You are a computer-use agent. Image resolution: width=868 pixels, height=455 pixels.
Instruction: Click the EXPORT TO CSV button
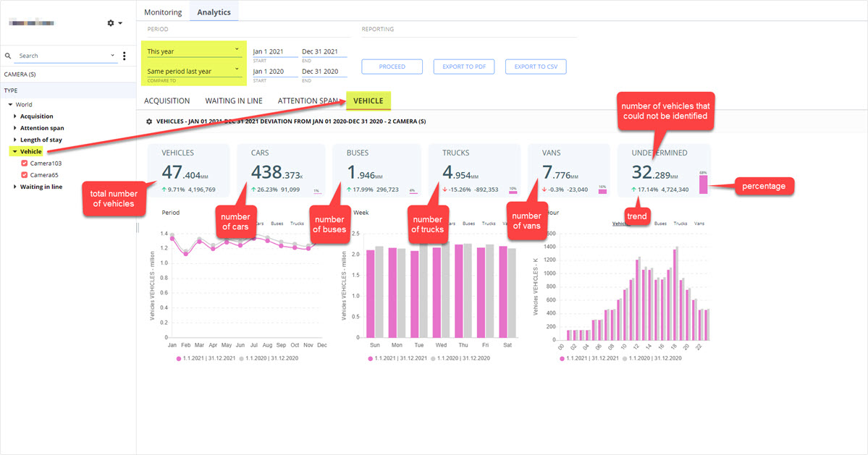click(x=536, y=67)
